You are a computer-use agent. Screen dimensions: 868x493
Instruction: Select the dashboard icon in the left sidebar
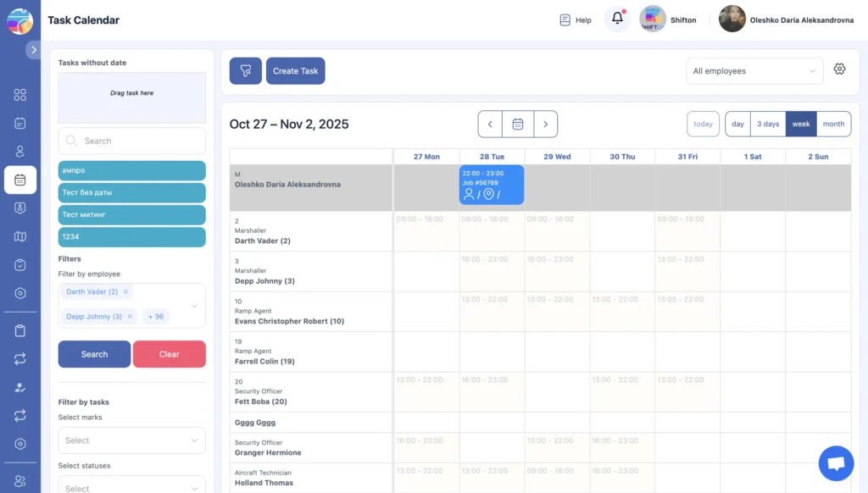(x=20, y=95)
